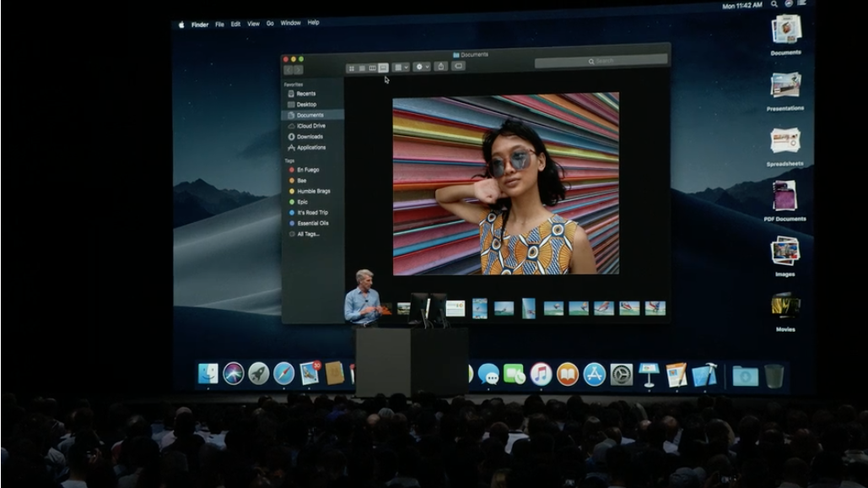This screenshot has width=868, height=488.
Task: Select the It's Road Trip tag
Action: pos(312,212)
